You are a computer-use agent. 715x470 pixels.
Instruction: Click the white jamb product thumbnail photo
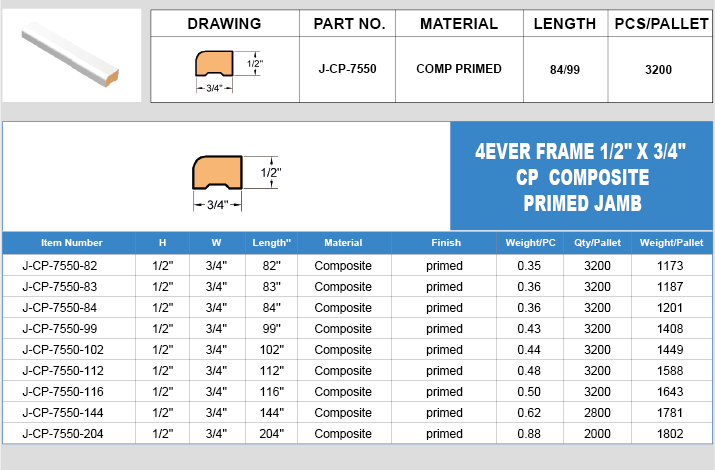tap(72, 55)
